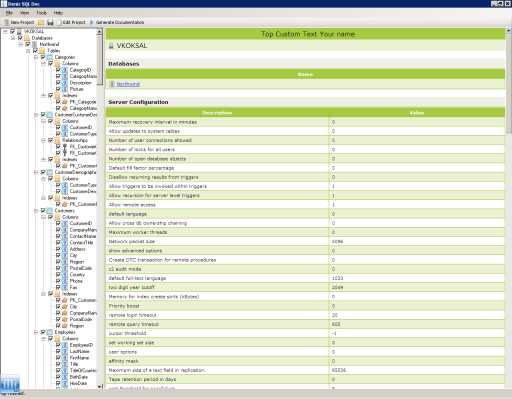Click the New Project button
Viewport: 512px width, 399px height.
(x=19, y=22)
